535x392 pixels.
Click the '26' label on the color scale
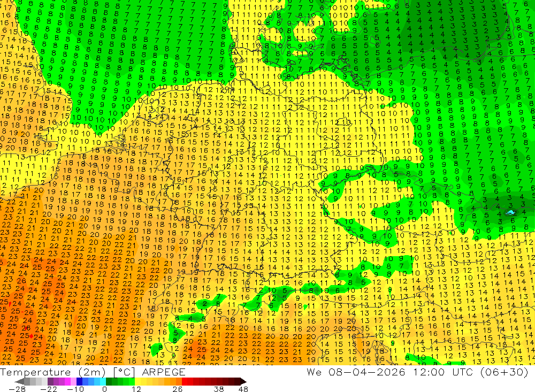(x=178, y=389)
